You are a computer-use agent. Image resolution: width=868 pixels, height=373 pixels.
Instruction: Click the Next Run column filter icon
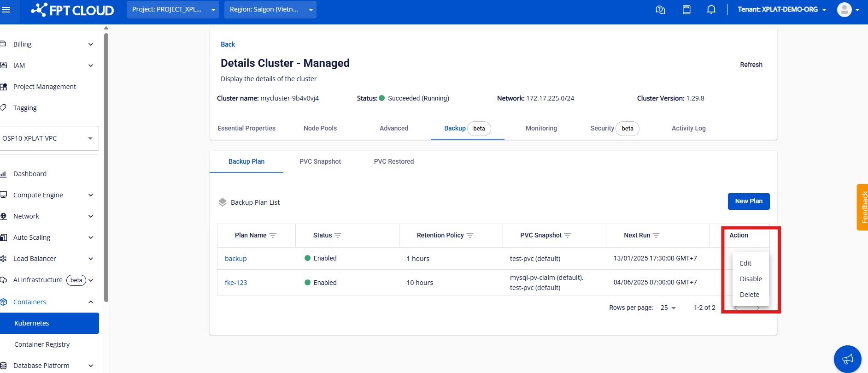pyautogui.click(x=656, y=236)
